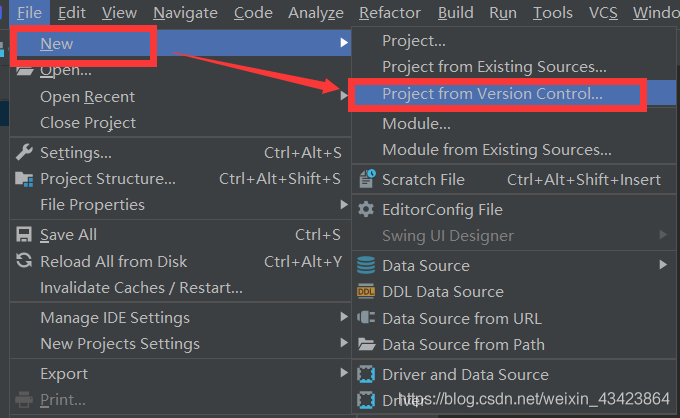Click the Settings wrench icon

tap(23, 153)
